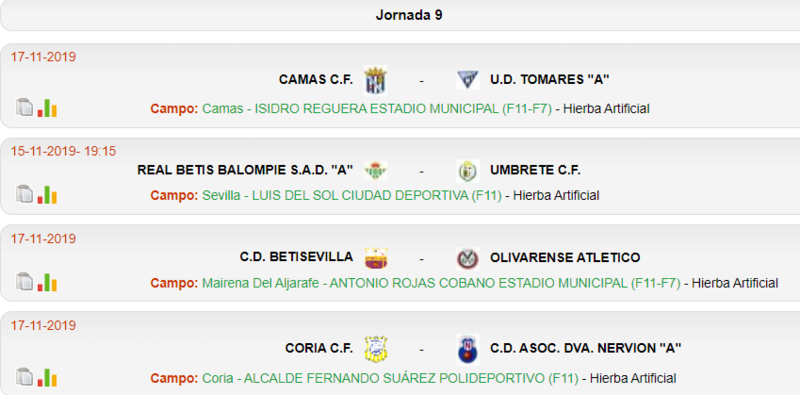Open the Luis del Sol Ciudad Deportiva link
Viewport: 800px width, 395px height.
(x=352, y=195)
